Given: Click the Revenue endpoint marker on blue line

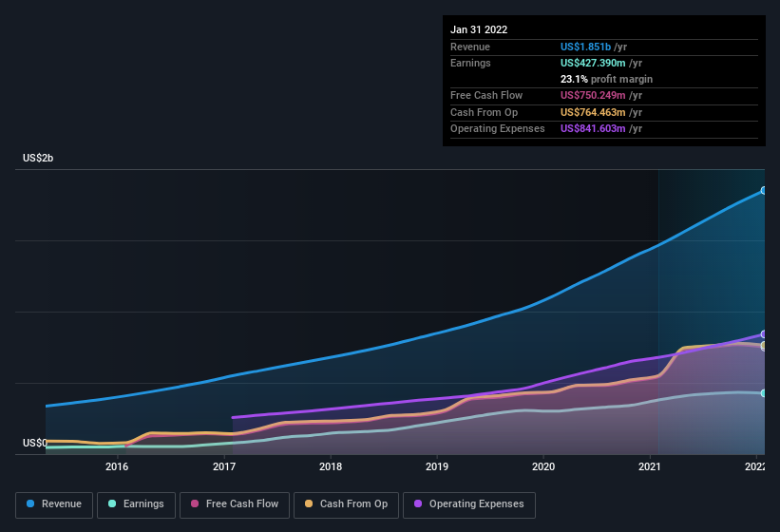Looking at the screenshot, I should [763, 190].
